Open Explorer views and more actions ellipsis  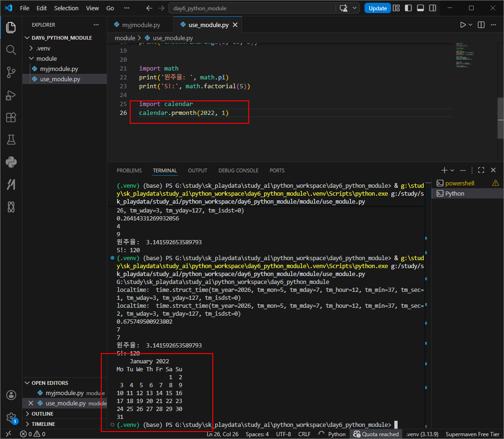click(96, 25)
